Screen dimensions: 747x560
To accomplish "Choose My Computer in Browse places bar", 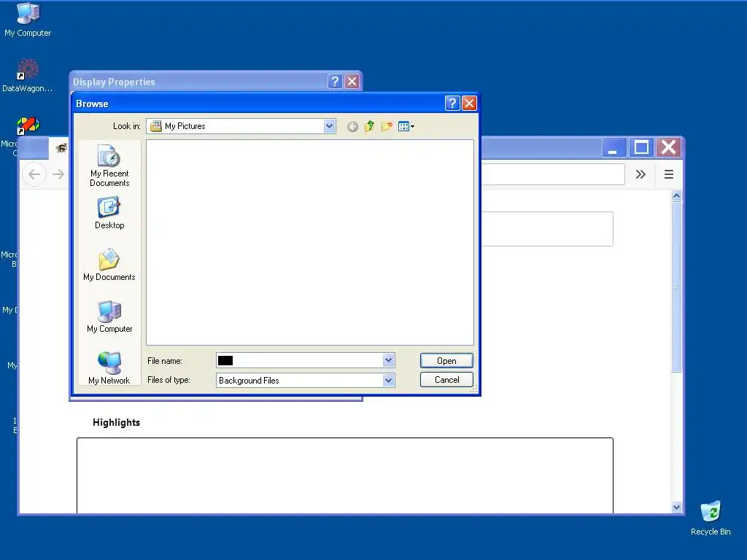I will click(109, 316).
